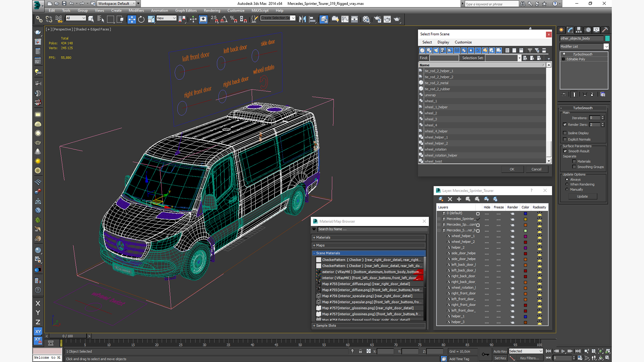Viewport: 644px width, 362px height.
Task: Select the Select and Move tool
Action: click(132, 19)
